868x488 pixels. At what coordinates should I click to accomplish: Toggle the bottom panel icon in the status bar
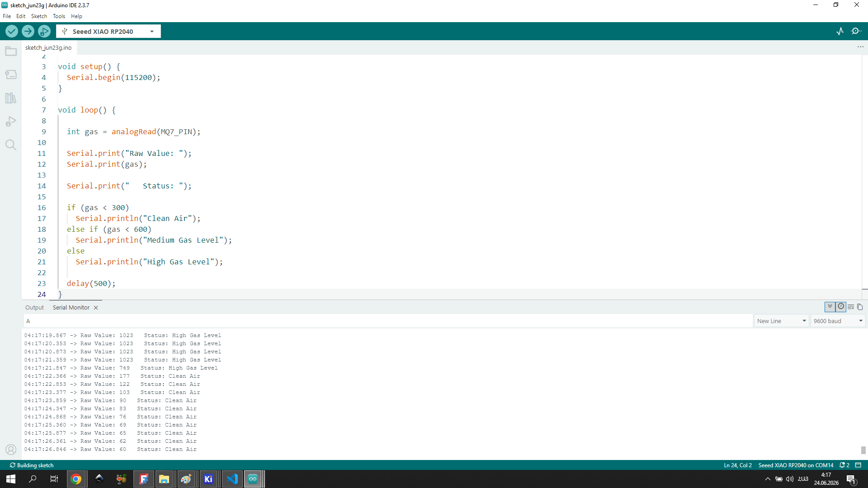pyautogui.click(x=858, y=465)
